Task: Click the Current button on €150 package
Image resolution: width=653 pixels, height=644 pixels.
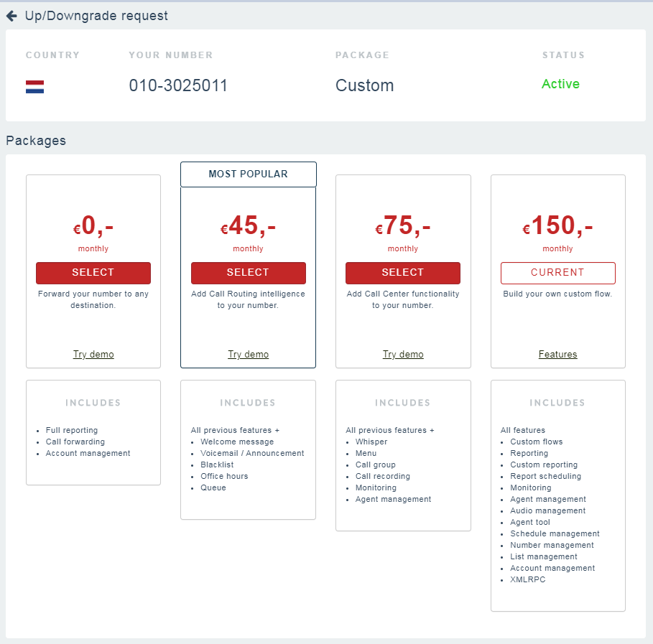Action: (557, 273)
